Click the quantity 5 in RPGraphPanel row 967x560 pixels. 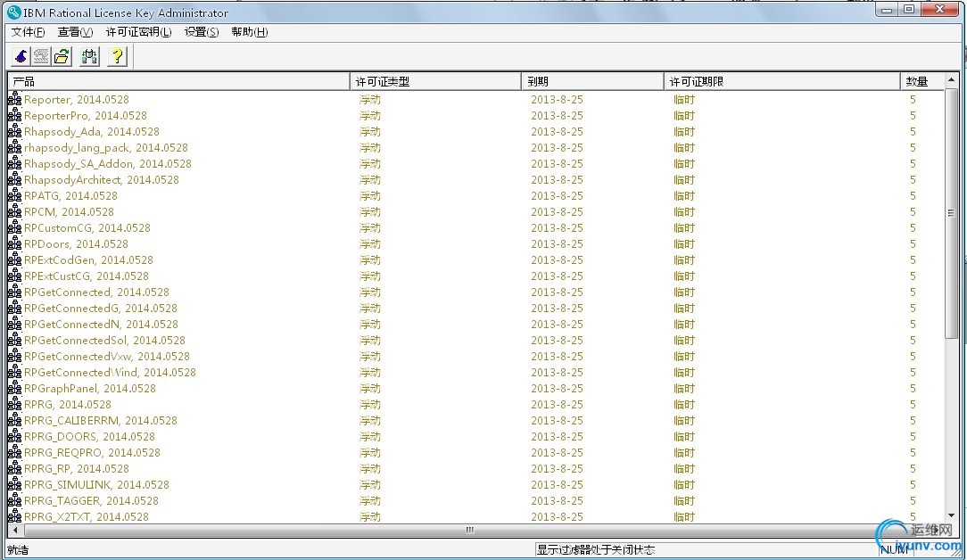coord(913,389)
